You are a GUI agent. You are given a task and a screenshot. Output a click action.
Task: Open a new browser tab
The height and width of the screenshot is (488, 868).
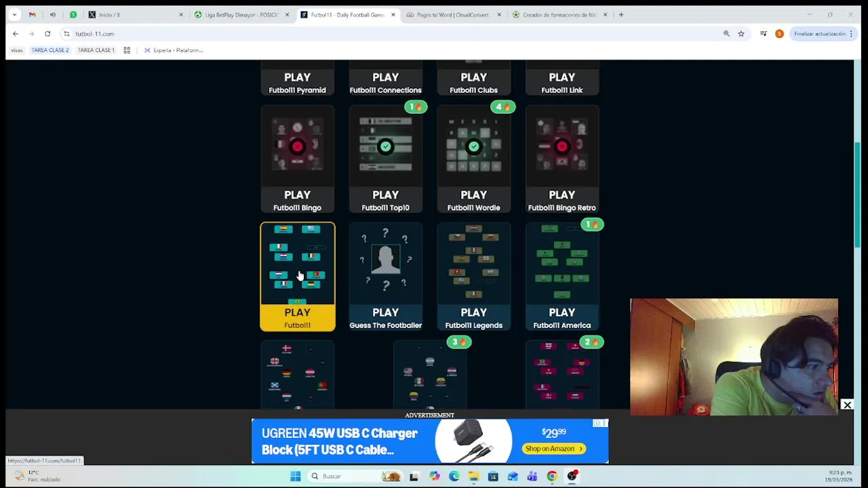click(620, 14)
